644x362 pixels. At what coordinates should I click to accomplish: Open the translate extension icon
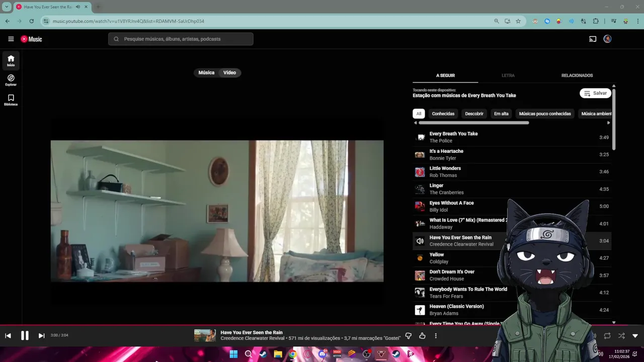(x=583, y=21)
